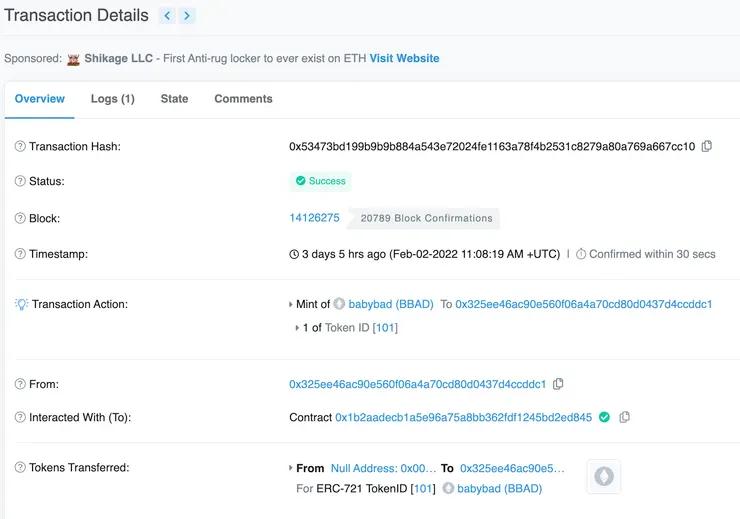Copy the From address
The height and width of the screenshot is (519, 740).
(x=558, y=384)
